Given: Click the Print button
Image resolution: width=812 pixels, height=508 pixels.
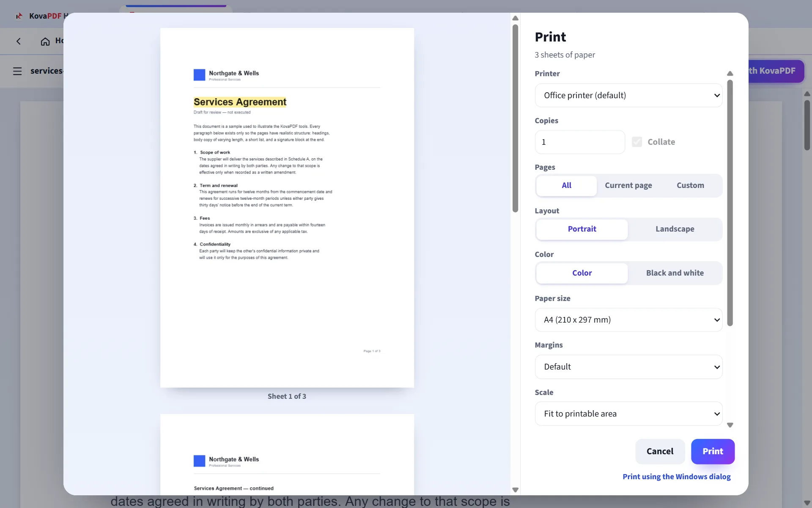Looking at the screenshot, I should click(713, 451).
